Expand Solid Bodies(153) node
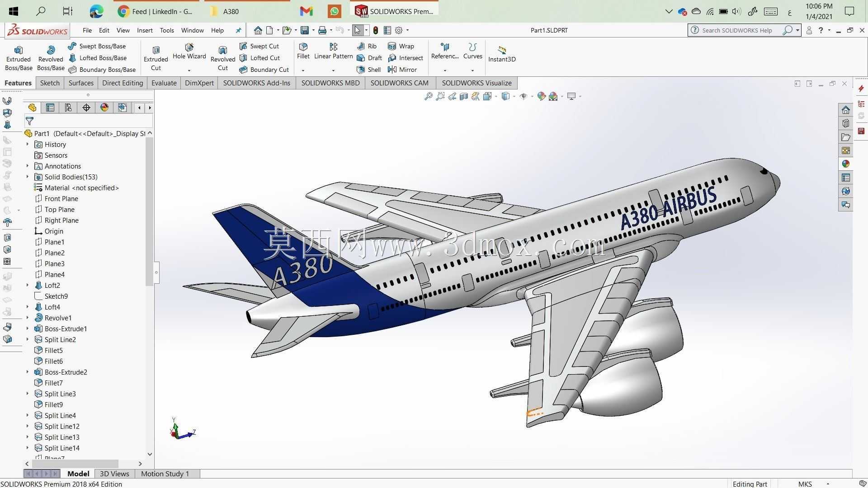Viewport: 868px width, 488px height. click(28, 177)
